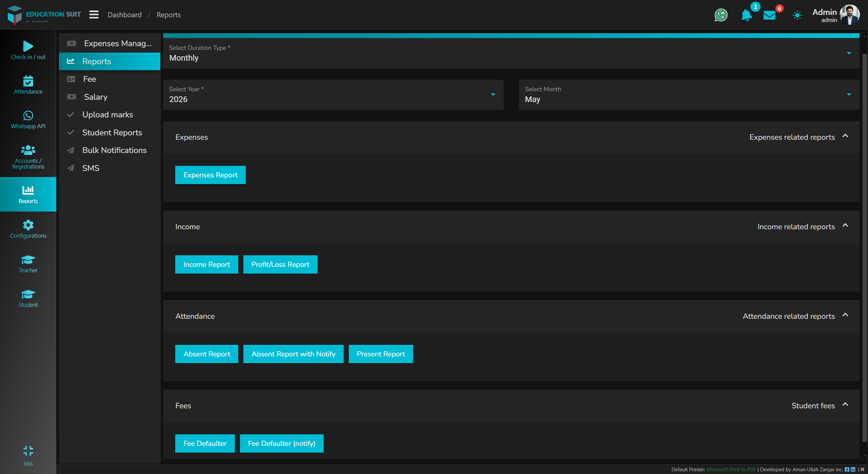
Task: Click the Education Suit logo
Action: pos(44,15)
